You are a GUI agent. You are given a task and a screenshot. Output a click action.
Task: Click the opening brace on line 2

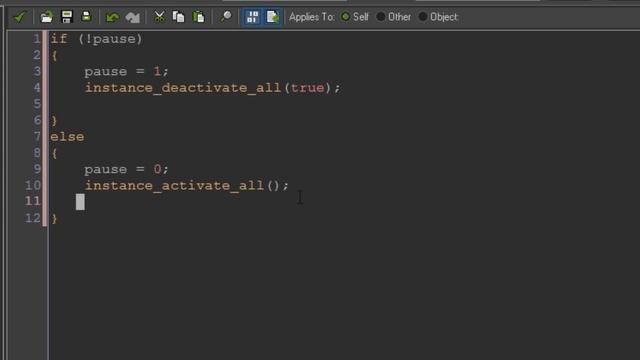(x=54, y=56)
